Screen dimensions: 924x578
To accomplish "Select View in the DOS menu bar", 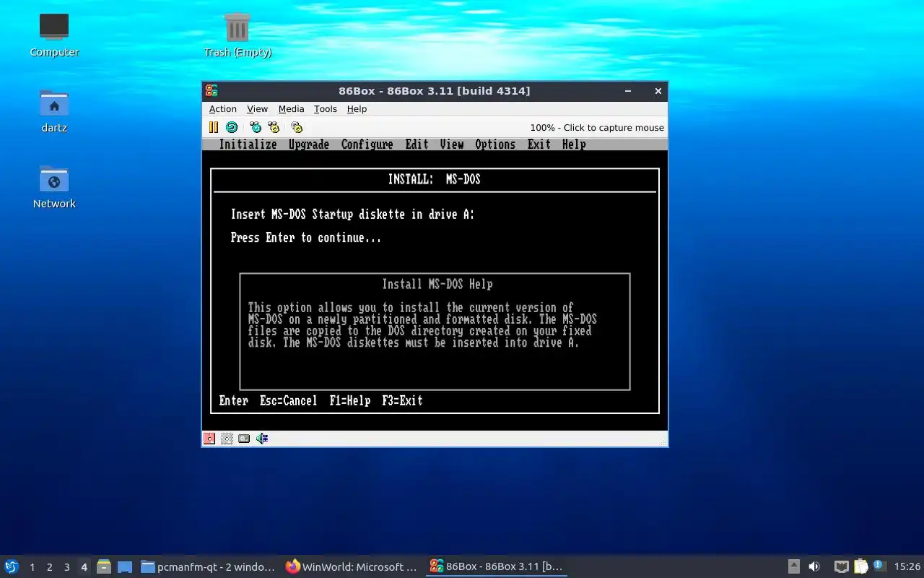I will pos(452,144).
